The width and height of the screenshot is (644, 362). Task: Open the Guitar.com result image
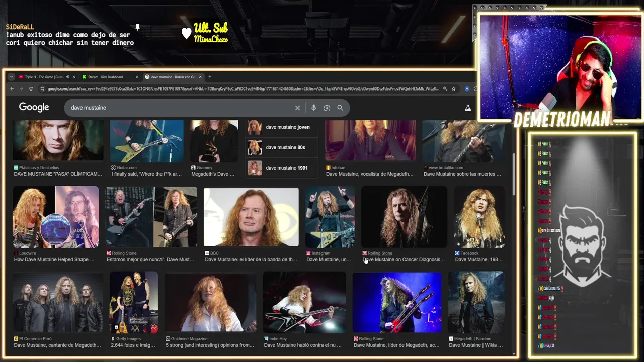pos(146,141)
